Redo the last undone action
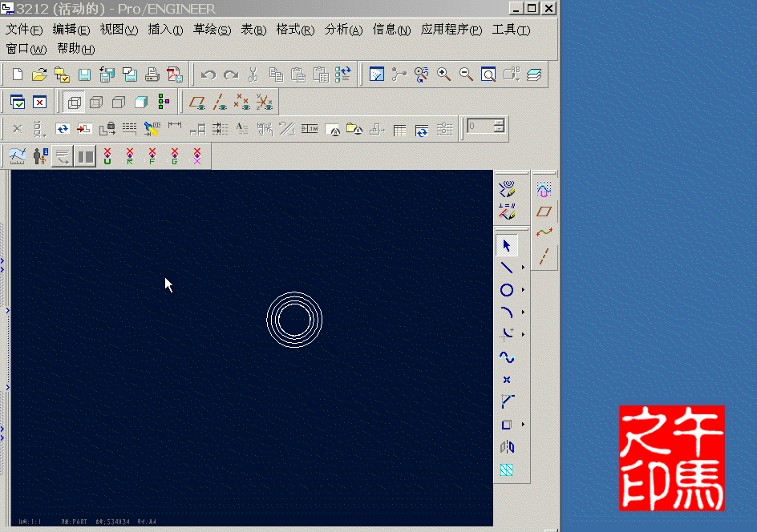Viewport: 757px width, 532px height. click(231, 75)
